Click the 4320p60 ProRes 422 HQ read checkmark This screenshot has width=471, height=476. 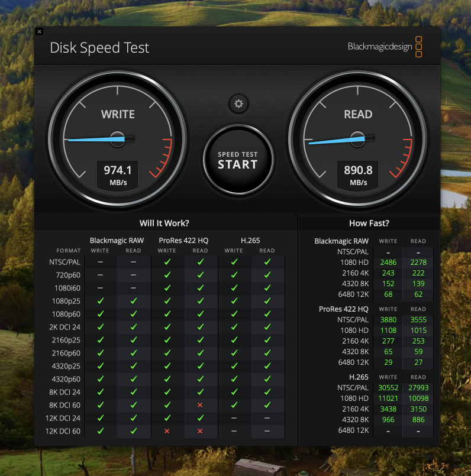[200, 379]
